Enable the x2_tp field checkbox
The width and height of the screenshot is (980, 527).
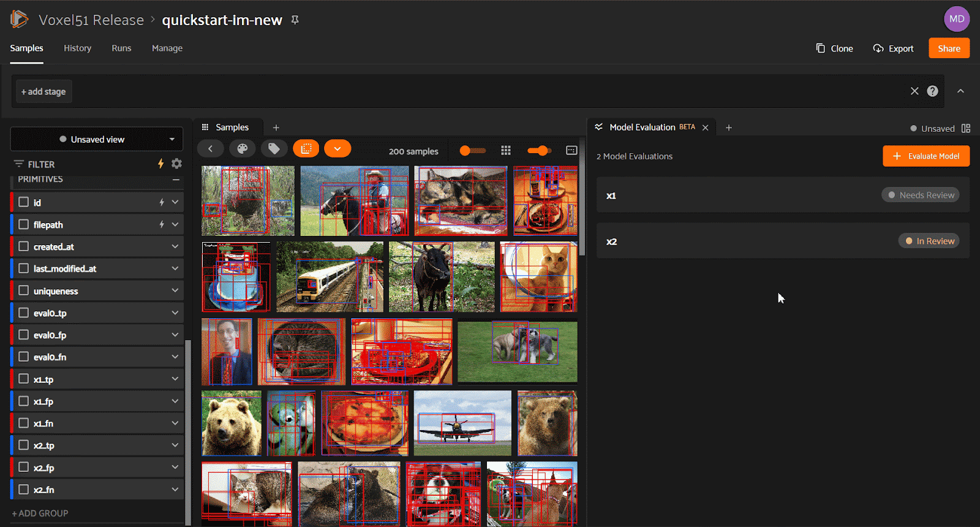24,445
